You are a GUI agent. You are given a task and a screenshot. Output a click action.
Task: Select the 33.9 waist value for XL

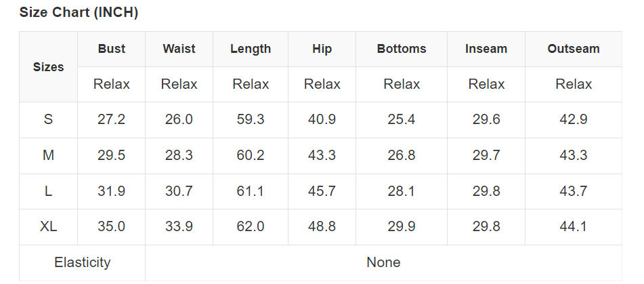[x=179, y=226]
